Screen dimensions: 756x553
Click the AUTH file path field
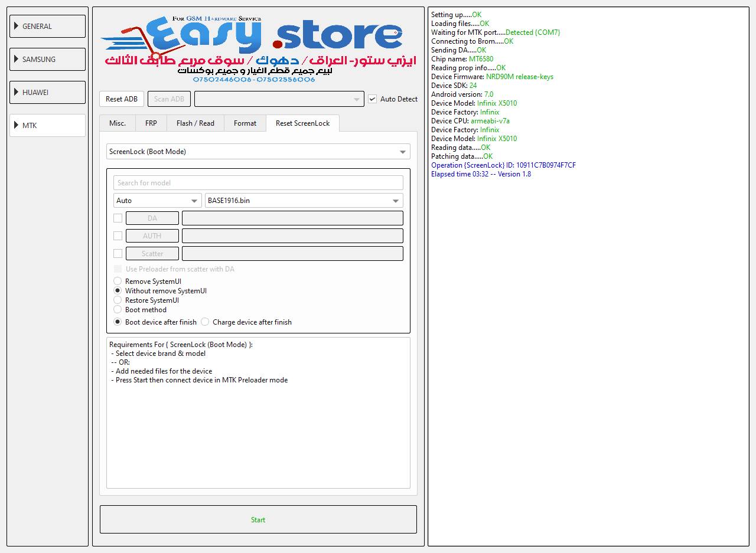click(292, 236)
